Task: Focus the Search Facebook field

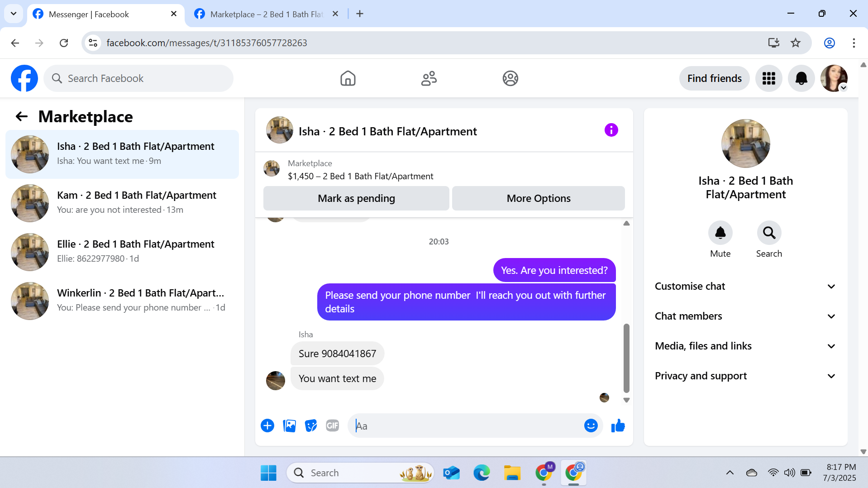Action: pos(138,78)
